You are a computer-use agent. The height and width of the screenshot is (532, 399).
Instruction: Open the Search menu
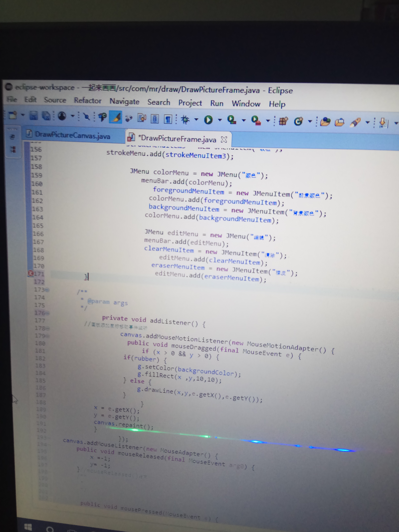tap(159, 102)
